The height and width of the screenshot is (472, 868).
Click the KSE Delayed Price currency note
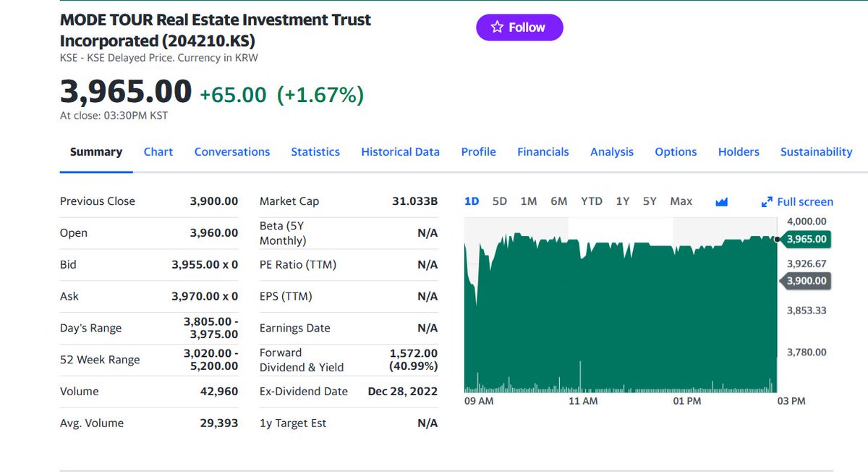(x=159, y=58)
